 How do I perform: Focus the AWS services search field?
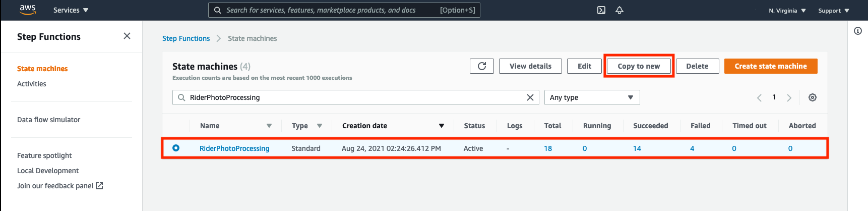click(x=344, y=10)
